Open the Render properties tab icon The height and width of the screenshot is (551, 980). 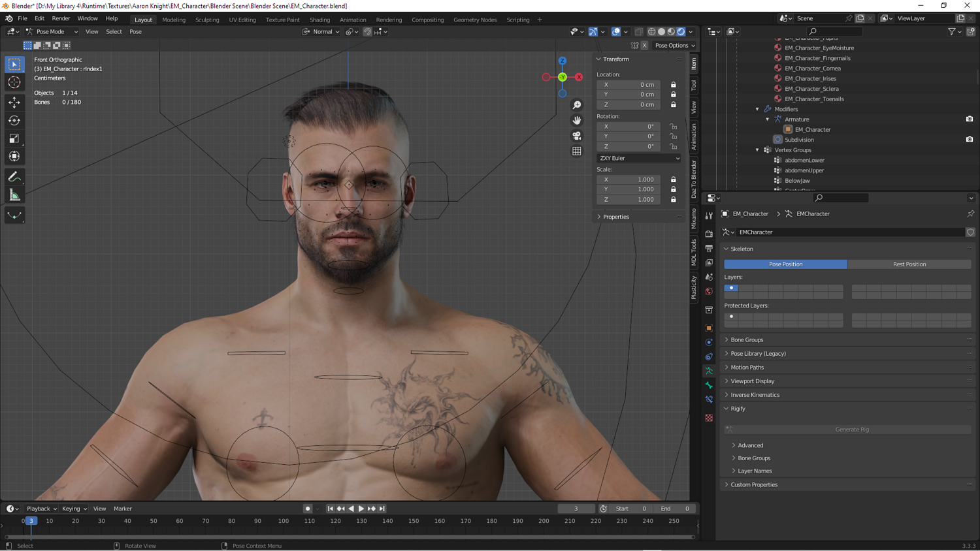709,234
